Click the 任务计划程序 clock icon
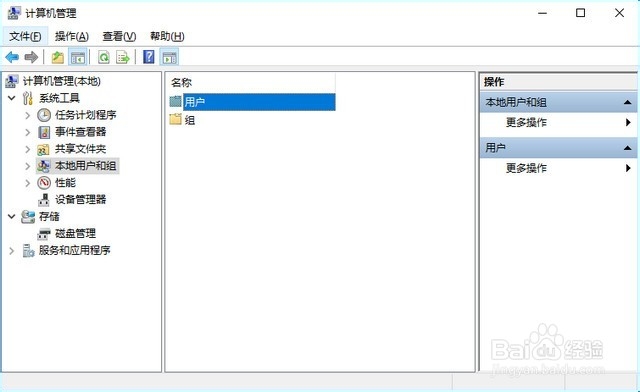 [x=44, y=115]
